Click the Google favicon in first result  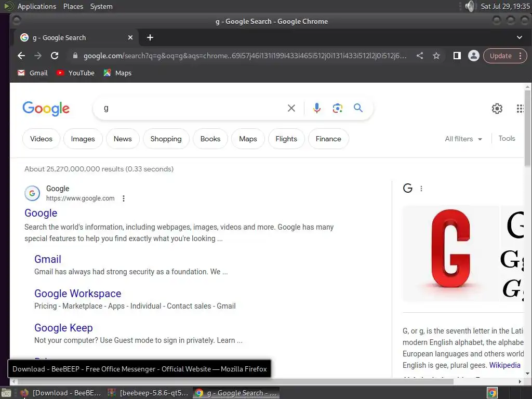click(x=32, y=193)
